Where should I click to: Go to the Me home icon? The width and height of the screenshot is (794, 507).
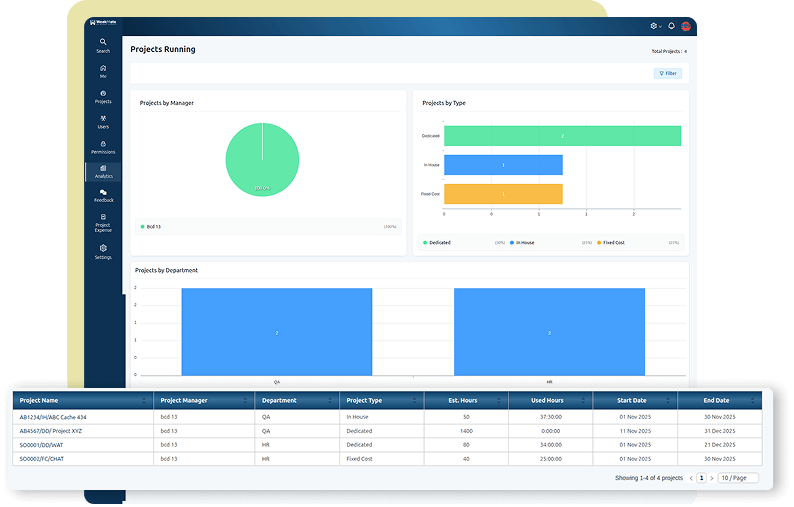[x=103, y=70]
